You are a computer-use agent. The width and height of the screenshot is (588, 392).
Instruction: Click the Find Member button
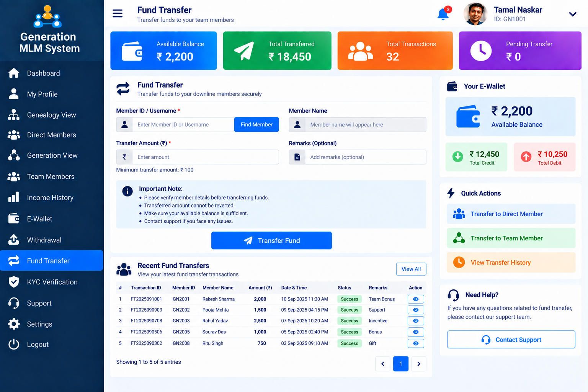pos(256,124)
